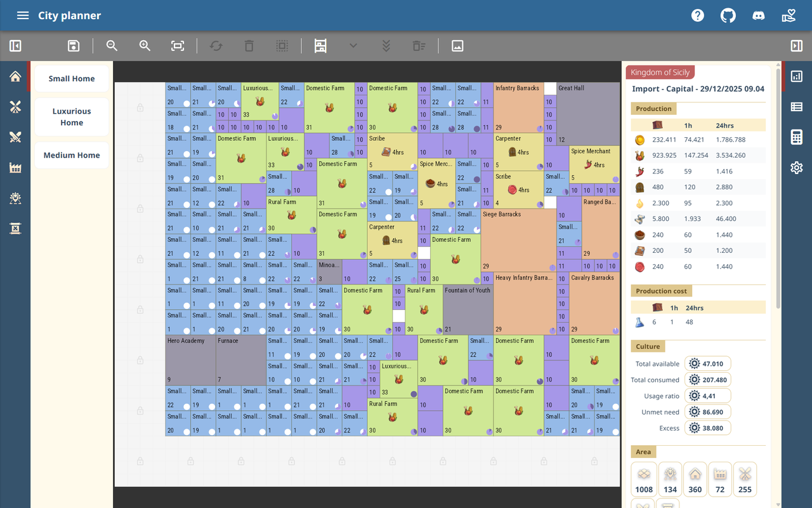The image size is (812, 508).
Task: Click the coin production value 232.411
Action: tap(664, 140)
